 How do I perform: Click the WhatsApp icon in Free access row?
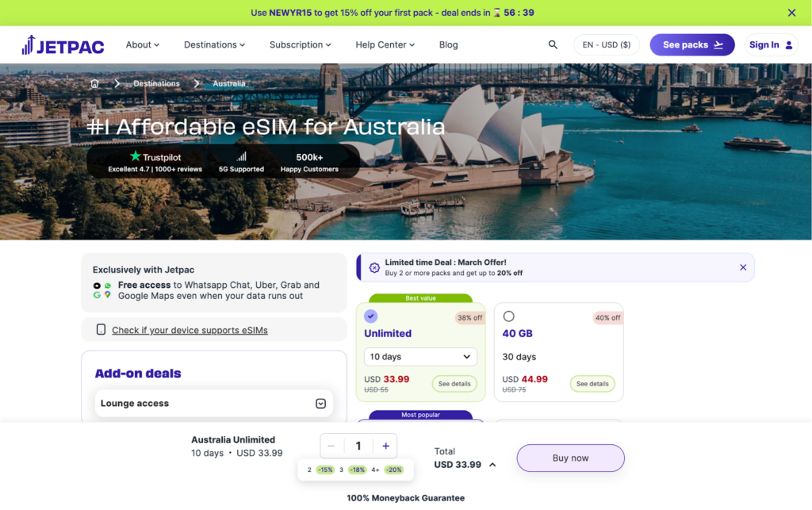pos(107,286)
